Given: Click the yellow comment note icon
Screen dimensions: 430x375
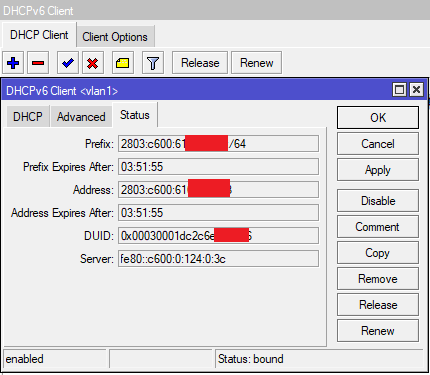Looking at the screenshot, I should pyautogui.click(x=123, y=63).
